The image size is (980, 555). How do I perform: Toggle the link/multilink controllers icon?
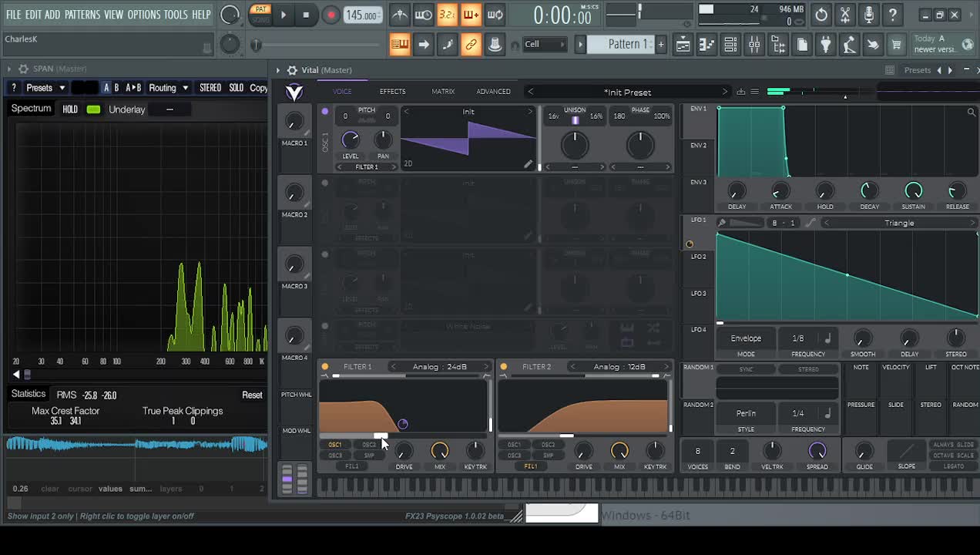point(471,44)
